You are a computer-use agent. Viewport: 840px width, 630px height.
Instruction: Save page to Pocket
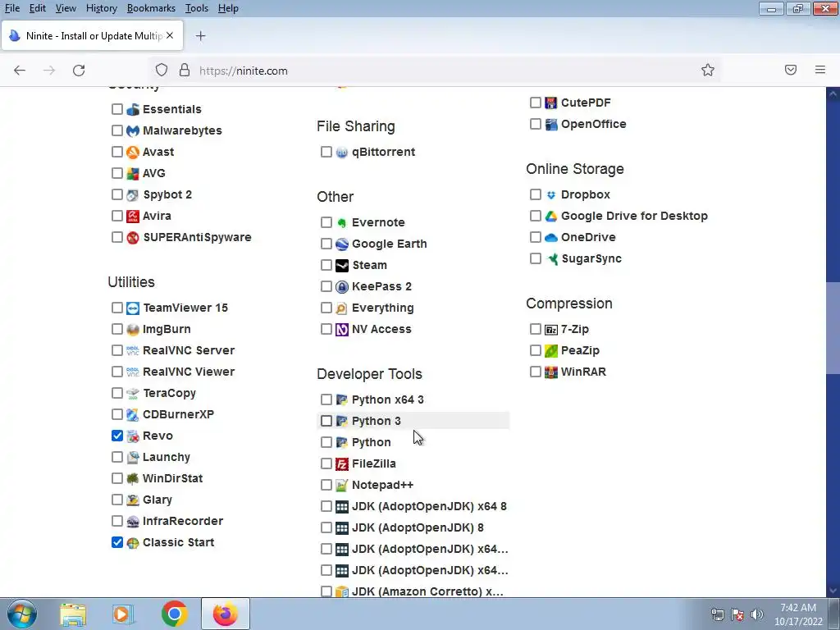click(x=791, y=70)
